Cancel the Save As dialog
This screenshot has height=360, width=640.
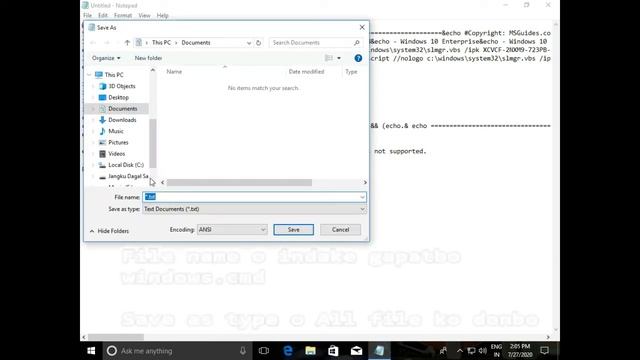[x=340, y=230]
